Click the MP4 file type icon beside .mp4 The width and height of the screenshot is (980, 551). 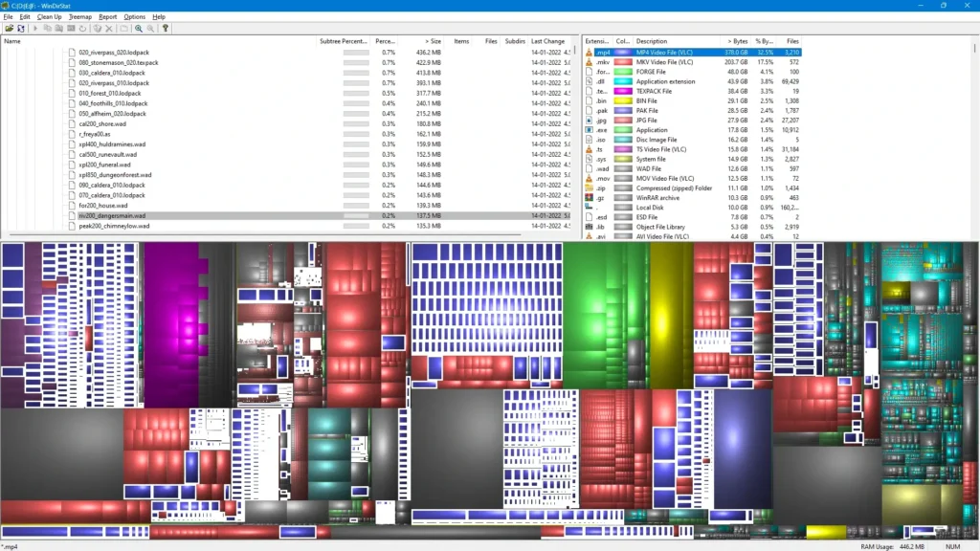(x=590, y=52)
